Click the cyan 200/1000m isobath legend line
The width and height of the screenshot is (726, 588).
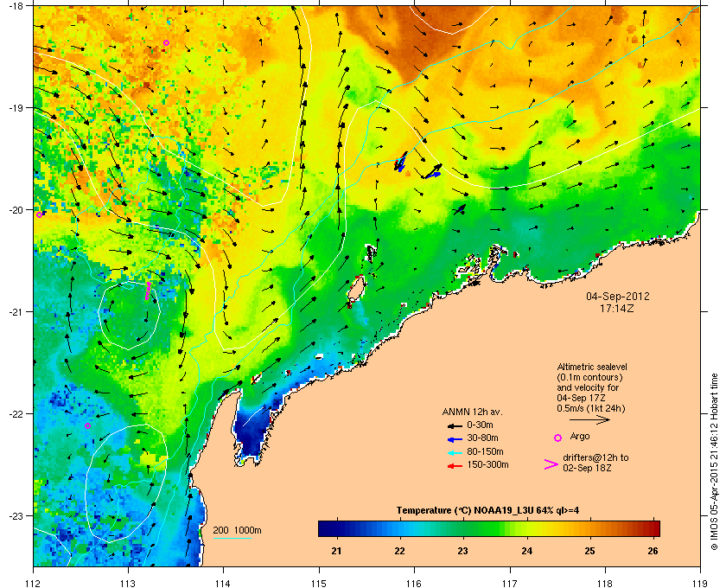(232, 539)
